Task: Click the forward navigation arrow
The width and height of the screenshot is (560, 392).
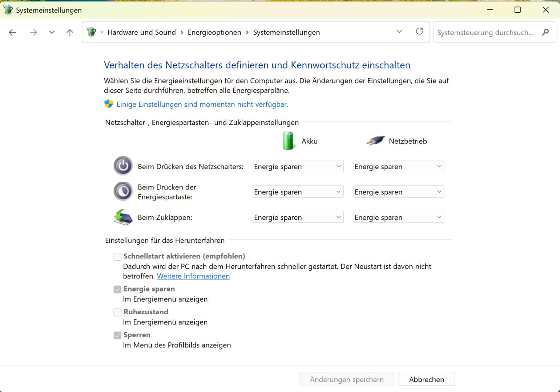Action: click(x=33, y=32)
